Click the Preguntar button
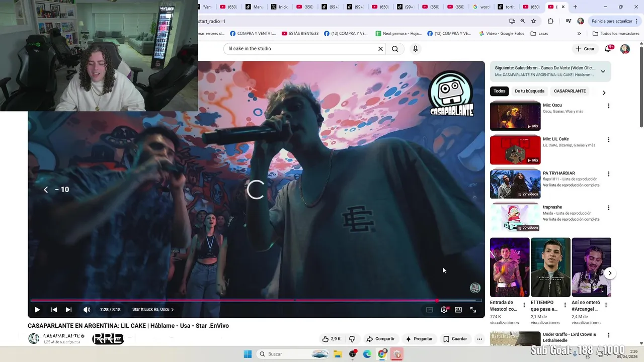 click(x=419, y=339)
